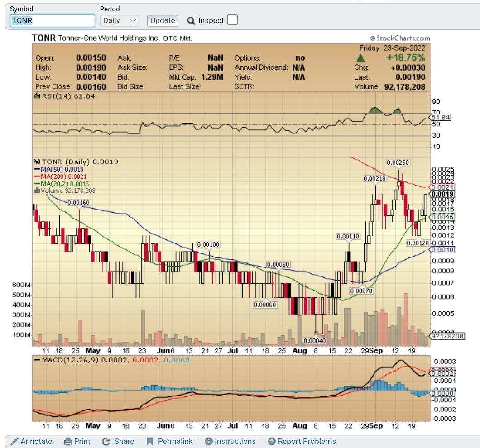Screen dimensions: 480x448
Task: Open the Annotate link
Action: pos(36,441)
